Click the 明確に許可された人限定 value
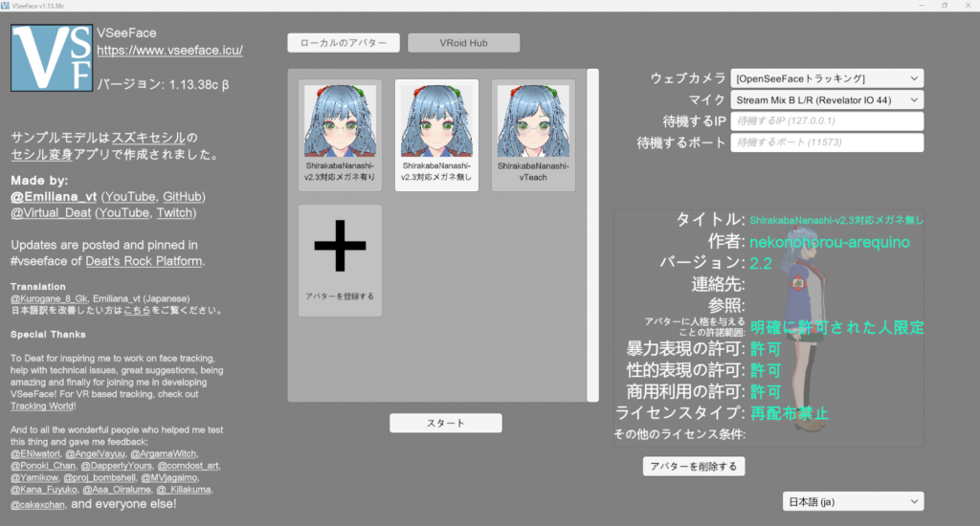Image resolution: width=980 pixels, height=526 pixels. coord(836,327)
